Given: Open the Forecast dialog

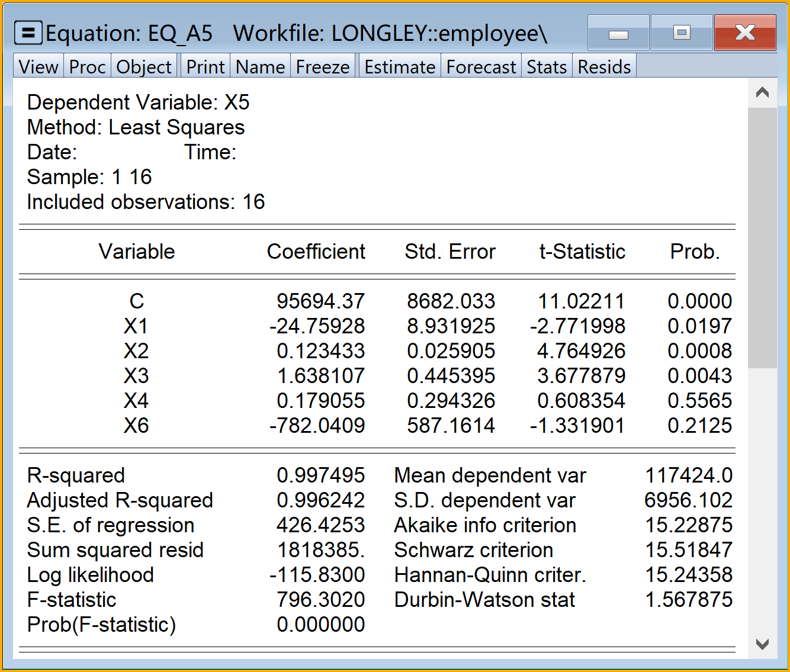Looking at the screenshot, I should point(481,67).
